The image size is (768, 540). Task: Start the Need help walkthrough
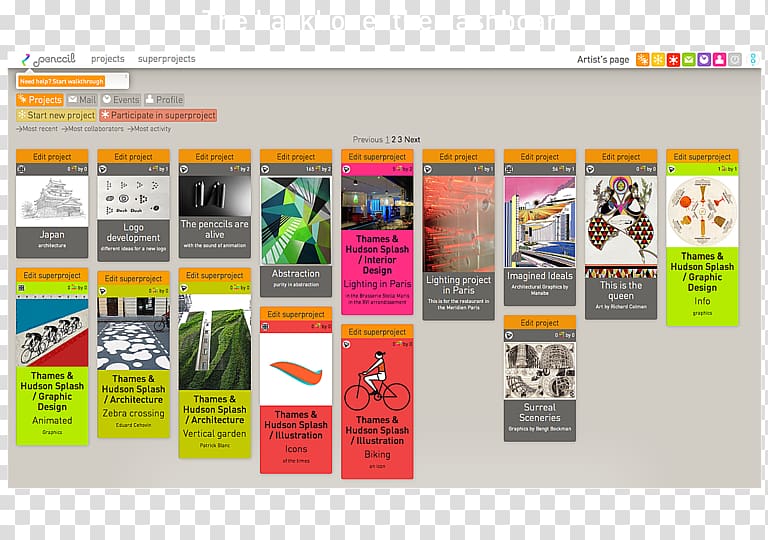click(62, 81)
